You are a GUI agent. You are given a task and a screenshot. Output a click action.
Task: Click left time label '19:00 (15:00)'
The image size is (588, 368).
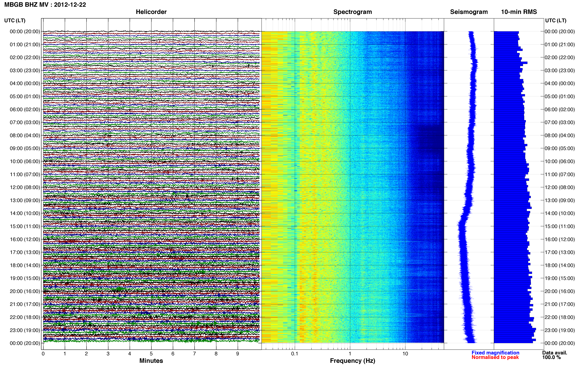point(25,278)
